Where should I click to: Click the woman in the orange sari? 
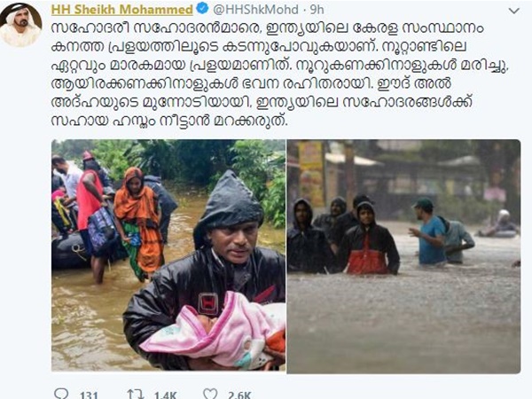click(x=138, y=224)
